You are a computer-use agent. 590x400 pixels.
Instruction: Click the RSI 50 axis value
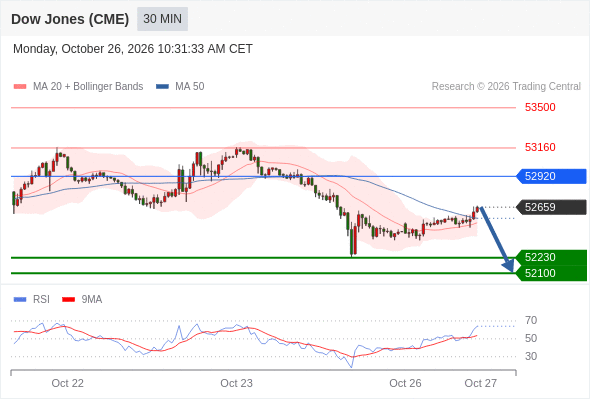531,338
